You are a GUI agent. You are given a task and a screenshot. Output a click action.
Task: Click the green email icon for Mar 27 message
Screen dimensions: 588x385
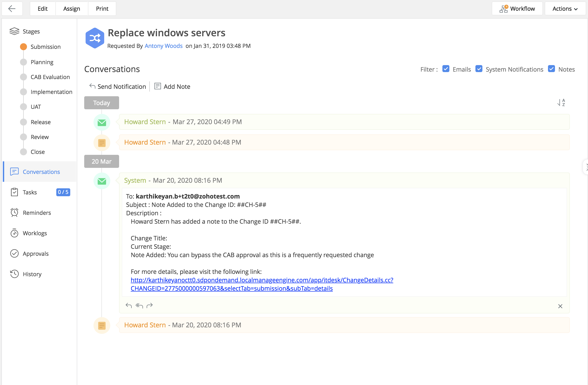pyautogui.click(x=102, y=122)
